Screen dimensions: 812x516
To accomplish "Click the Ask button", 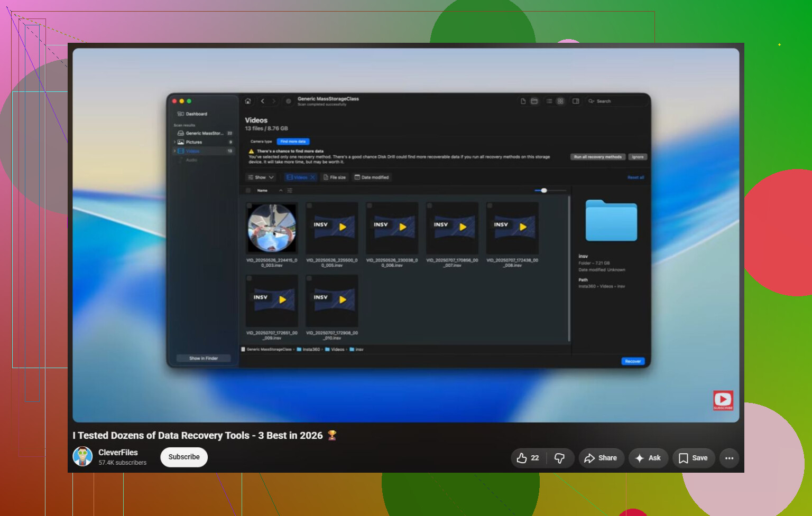I will pyautogui.click(x=648, y=458).
